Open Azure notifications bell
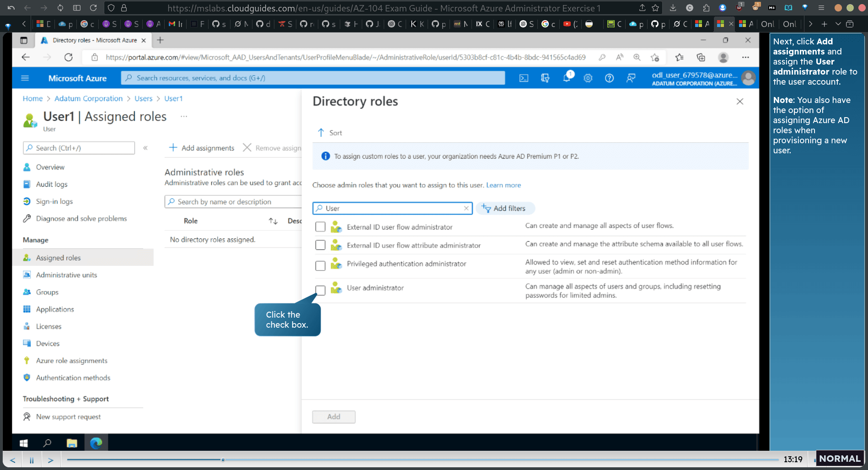868x470 pixels. (567, 77)
